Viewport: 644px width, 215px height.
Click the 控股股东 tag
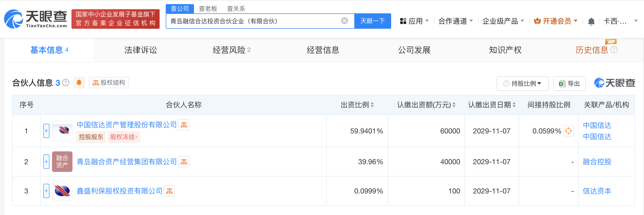(91, 137)
